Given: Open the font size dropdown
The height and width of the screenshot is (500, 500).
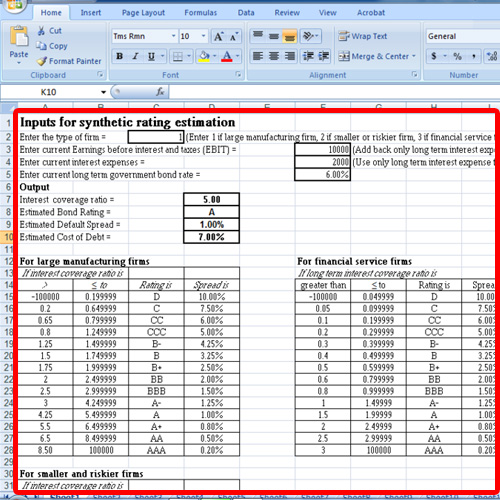Looking at the screenshot, I should tap(203, 36).
